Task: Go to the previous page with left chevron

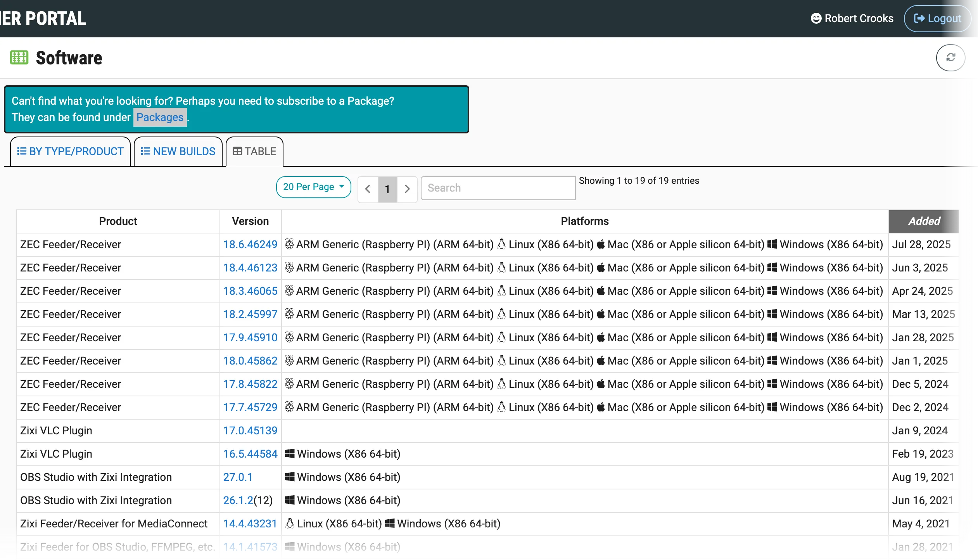Action: pyautogui.click(x=368, y=189)
